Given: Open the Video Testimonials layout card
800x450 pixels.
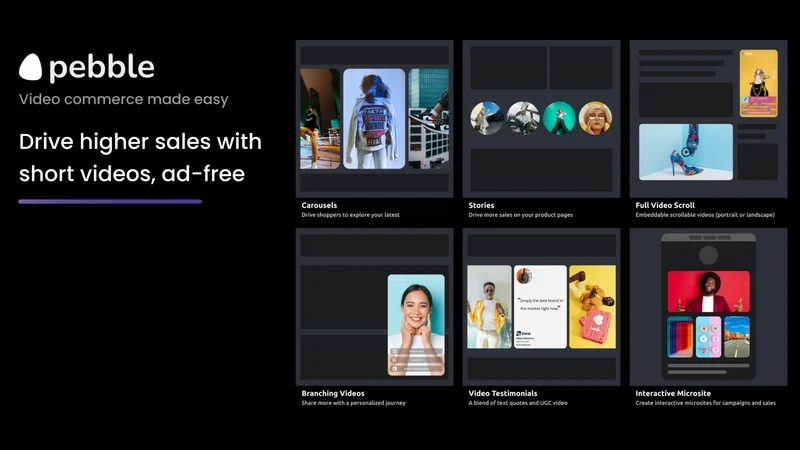Looking at the screenshot, I should (541, 307).
